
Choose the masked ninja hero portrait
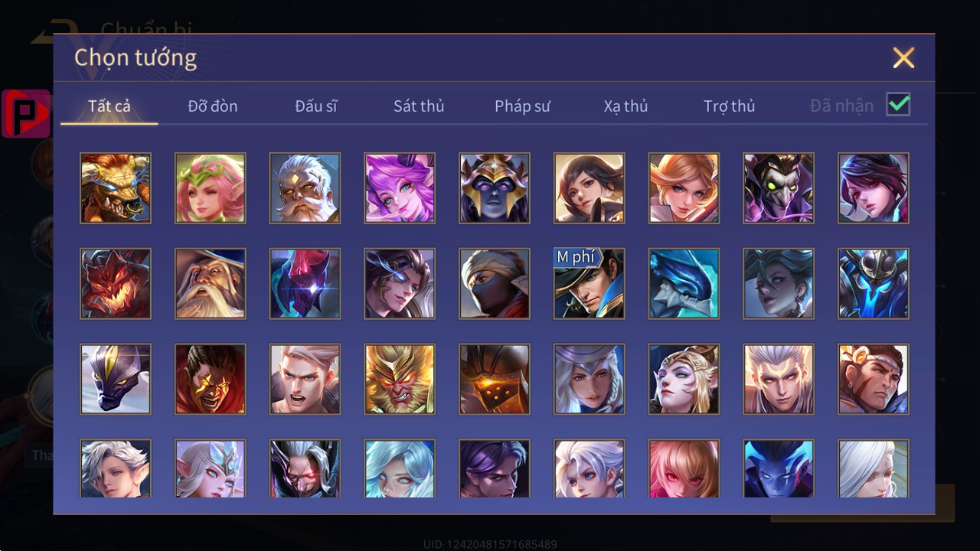495,284
